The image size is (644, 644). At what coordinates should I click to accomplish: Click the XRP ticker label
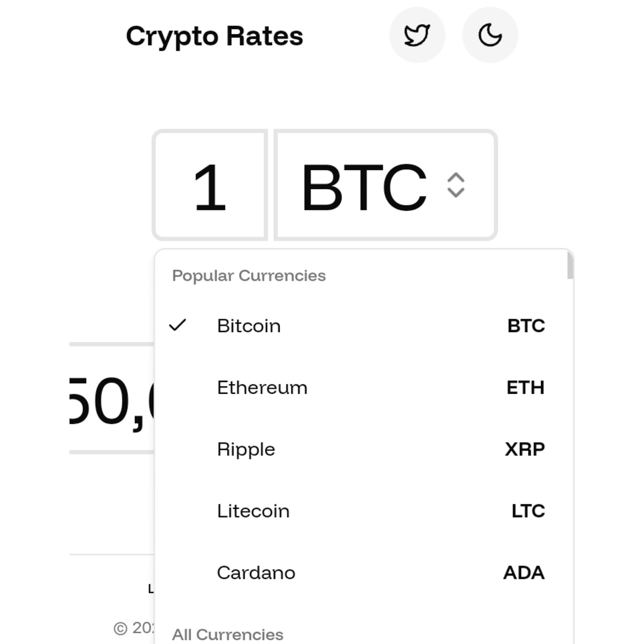click(x=525, y=449)
